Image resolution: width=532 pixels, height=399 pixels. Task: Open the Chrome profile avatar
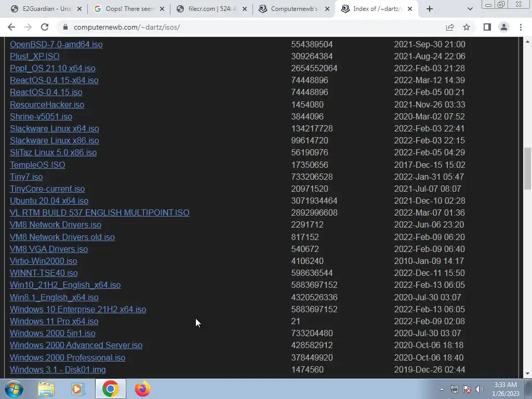pyautogui.click(x=504, y=27)
